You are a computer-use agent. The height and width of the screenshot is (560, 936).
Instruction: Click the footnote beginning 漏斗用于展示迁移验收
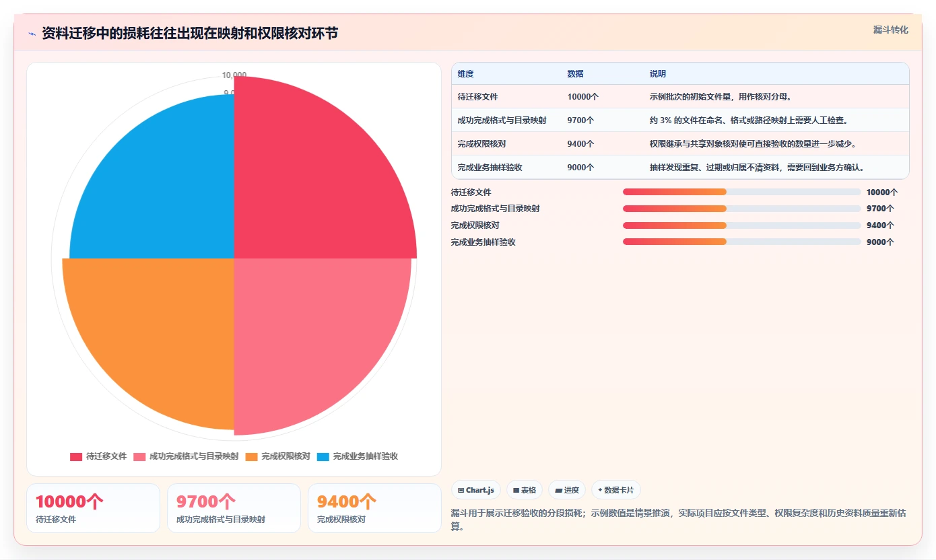tap(679, 520)
